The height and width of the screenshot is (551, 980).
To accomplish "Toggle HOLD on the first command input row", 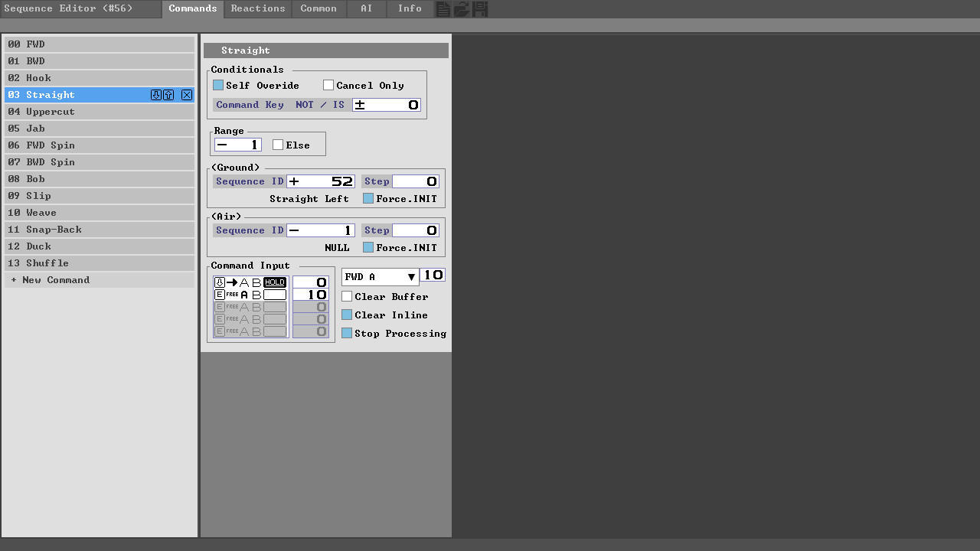I will [x=274, y=282].
